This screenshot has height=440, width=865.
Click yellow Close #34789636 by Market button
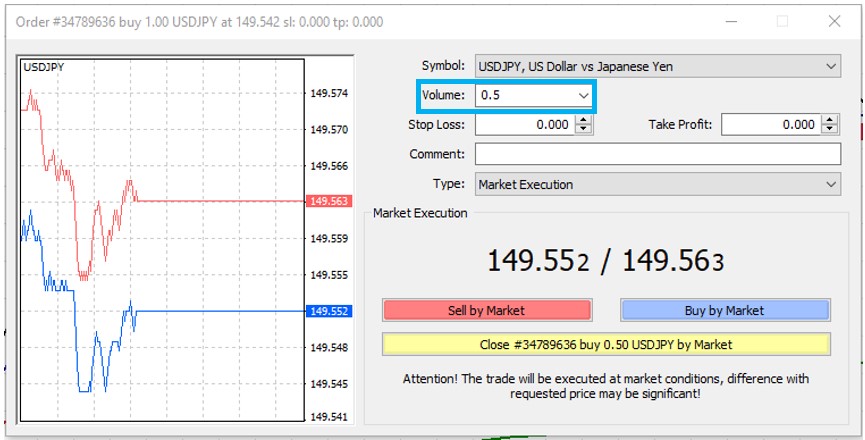pos(605,344)
